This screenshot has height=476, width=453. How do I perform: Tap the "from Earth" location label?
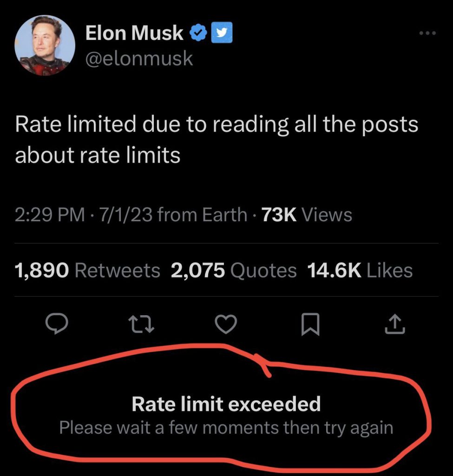[203, 215]
